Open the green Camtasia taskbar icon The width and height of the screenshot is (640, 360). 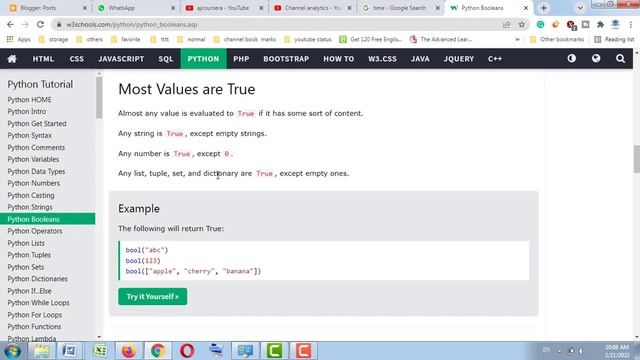click(x=274, y=351)
